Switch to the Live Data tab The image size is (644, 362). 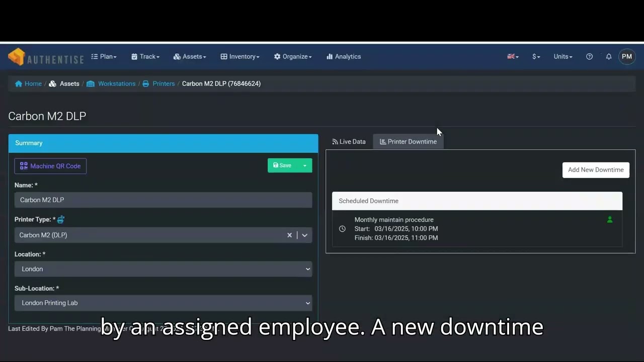(x=349, y=142)
